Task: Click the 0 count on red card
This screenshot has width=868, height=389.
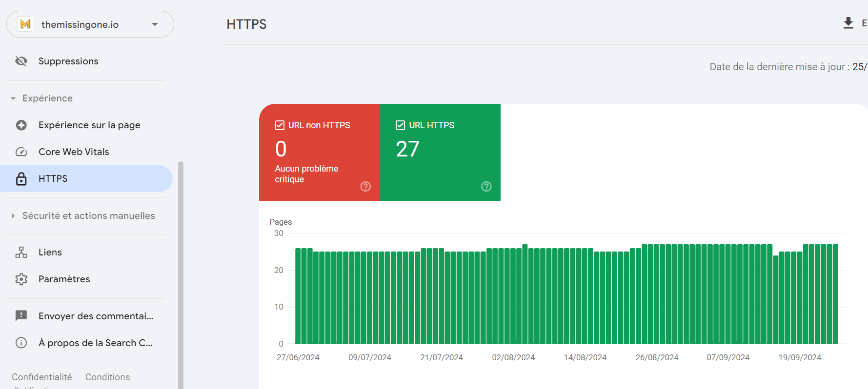Action: point(281,149)
